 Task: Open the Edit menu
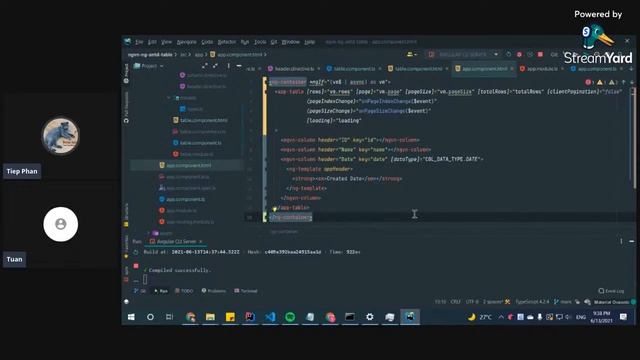[152, 42]
